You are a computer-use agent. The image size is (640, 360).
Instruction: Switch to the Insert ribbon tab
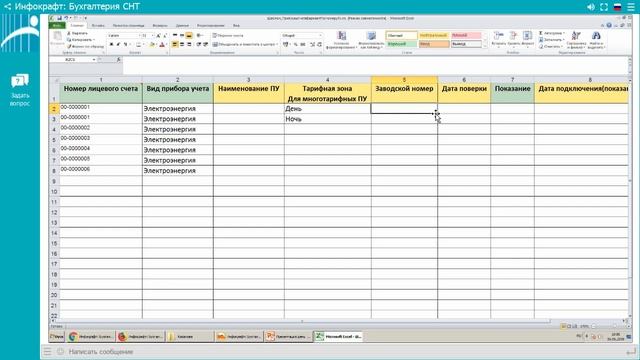coord(98,25)
